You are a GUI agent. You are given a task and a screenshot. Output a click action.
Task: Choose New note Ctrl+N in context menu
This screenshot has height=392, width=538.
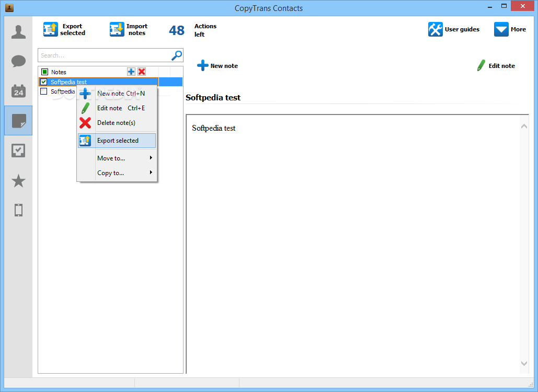(x=117, y=93)
